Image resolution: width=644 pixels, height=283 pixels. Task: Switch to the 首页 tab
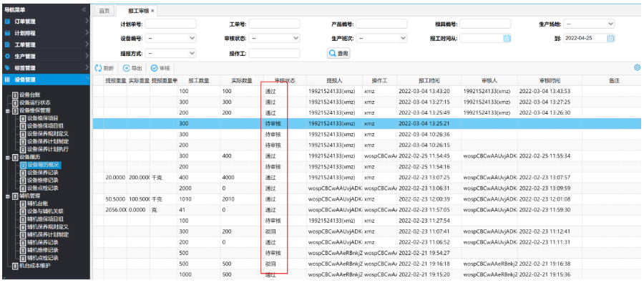(x=104, y=11)
